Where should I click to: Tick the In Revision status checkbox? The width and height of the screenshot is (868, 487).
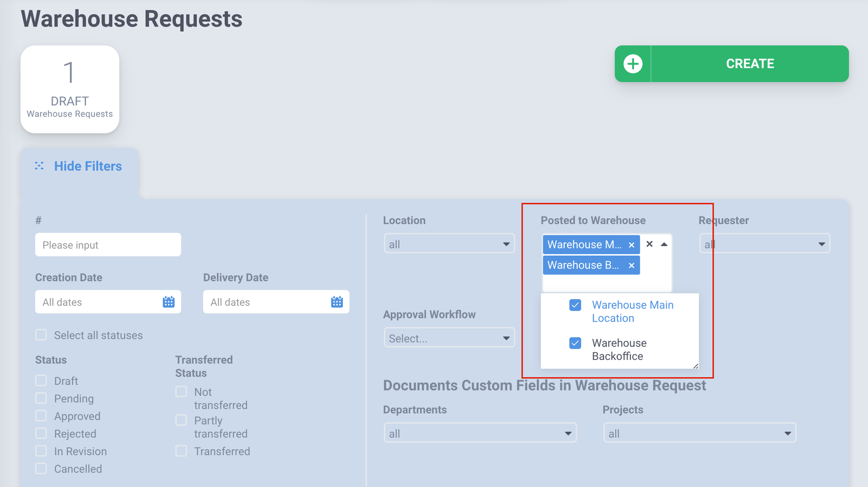pyautogui.click(x=41, y=451)
